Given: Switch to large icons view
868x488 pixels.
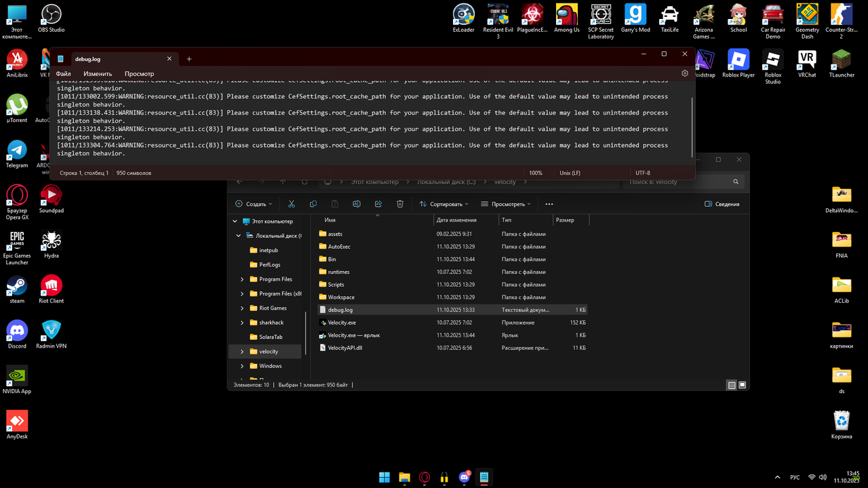Looking at the screenshot, I should click(x=743, y=385).
